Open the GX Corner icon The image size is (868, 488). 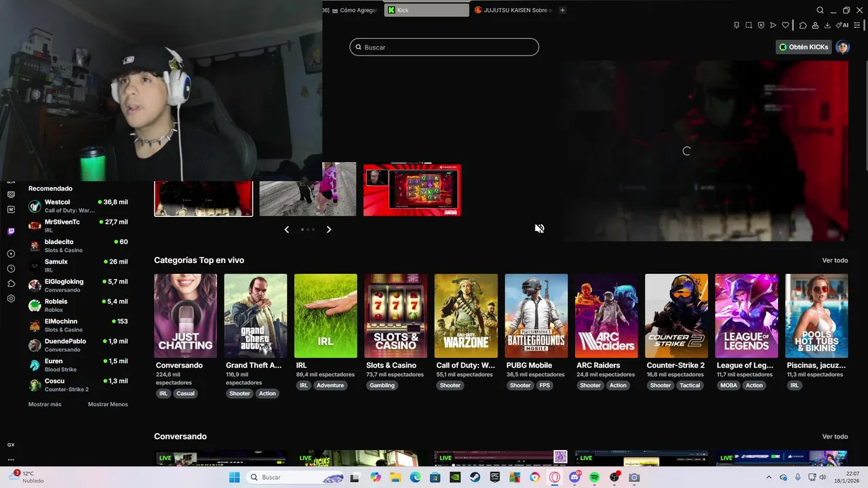[11, 445]
